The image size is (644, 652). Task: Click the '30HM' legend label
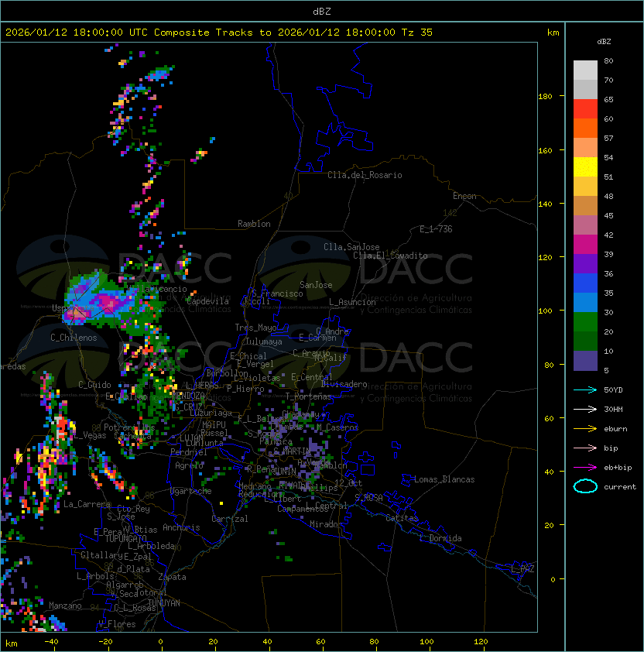click(613, 409)
